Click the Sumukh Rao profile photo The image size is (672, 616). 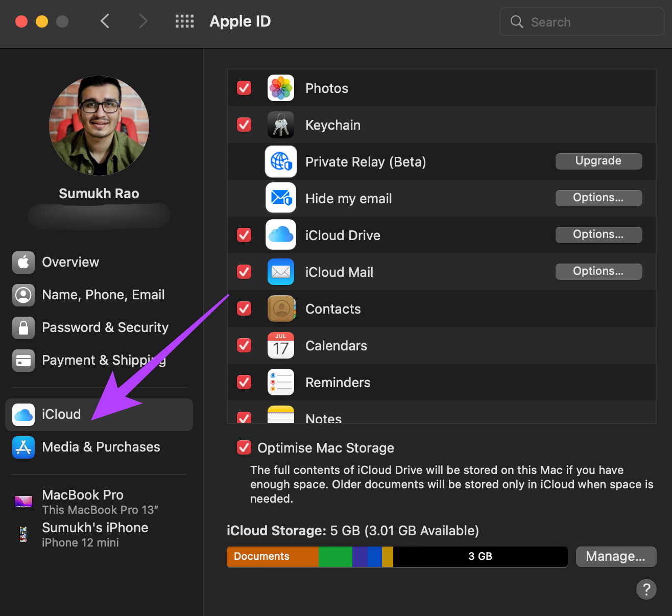pos(99,126)
